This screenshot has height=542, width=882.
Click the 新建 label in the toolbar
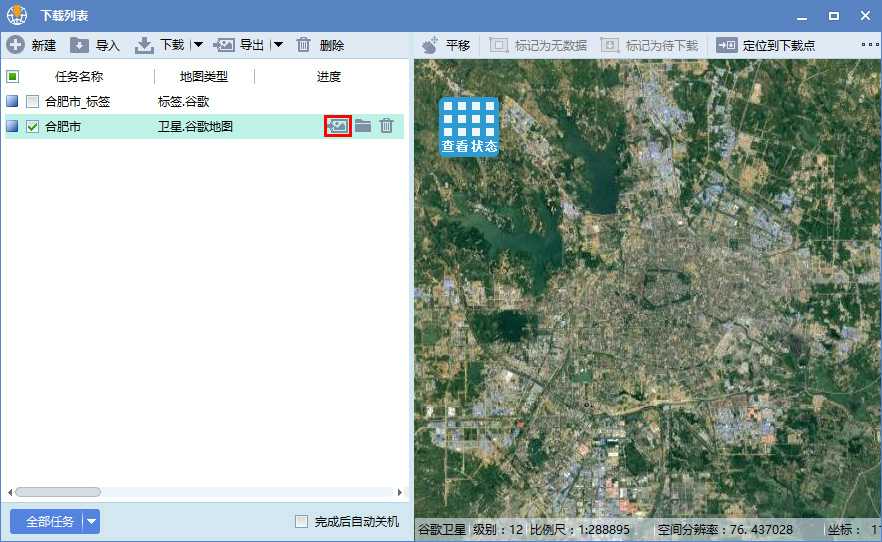44,46
